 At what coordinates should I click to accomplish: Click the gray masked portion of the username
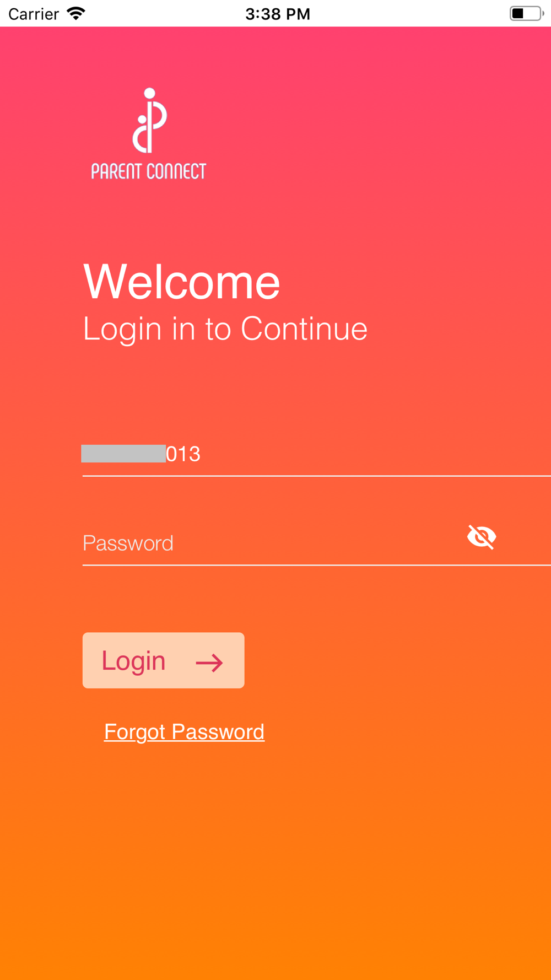coord(123,454)
